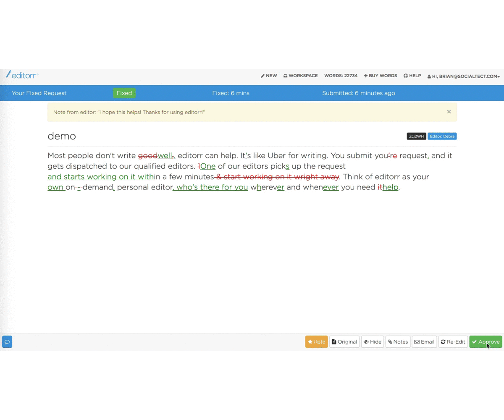Send the document via Email button
This screenshot has width=504, height=420.
click(x=425, y=342)
